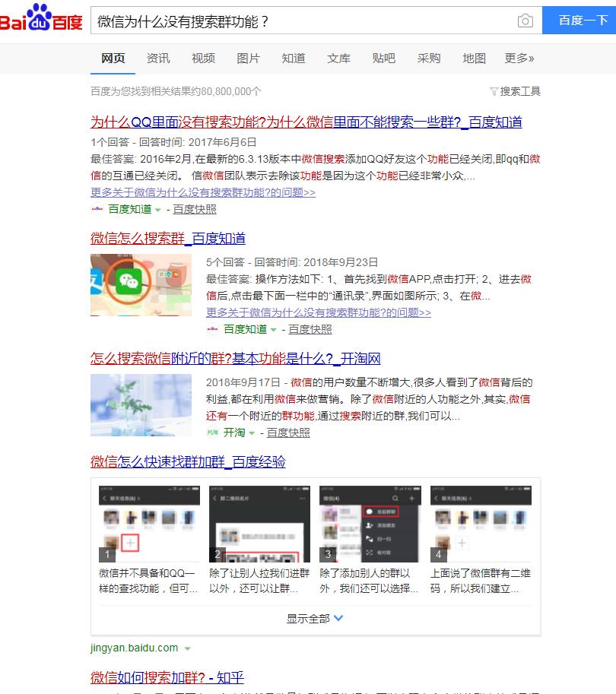Click the Baidu logo to return home
The width and height of the screenshot is (616, 694).
click(42, 20)
